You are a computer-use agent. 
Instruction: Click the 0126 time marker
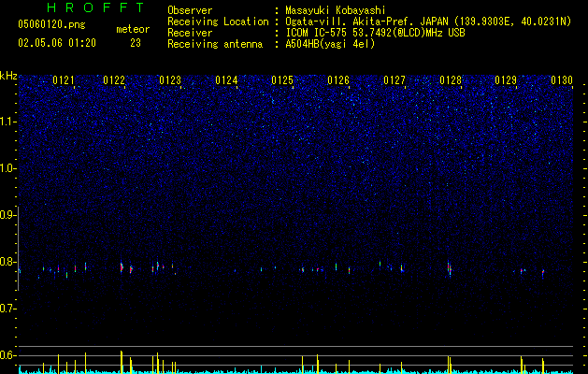click(338, 80)
